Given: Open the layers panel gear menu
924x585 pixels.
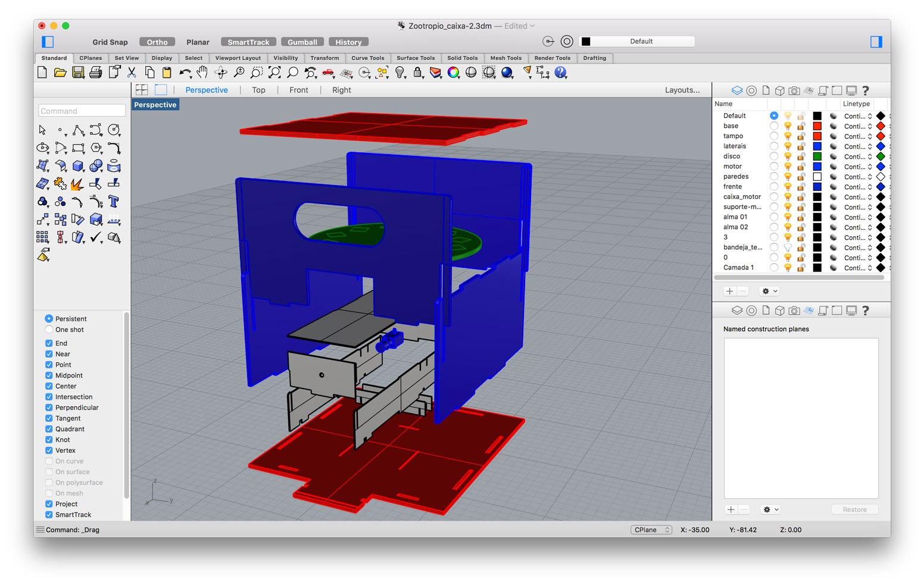Looking at the screenshot, I should (x=770, y=291).
